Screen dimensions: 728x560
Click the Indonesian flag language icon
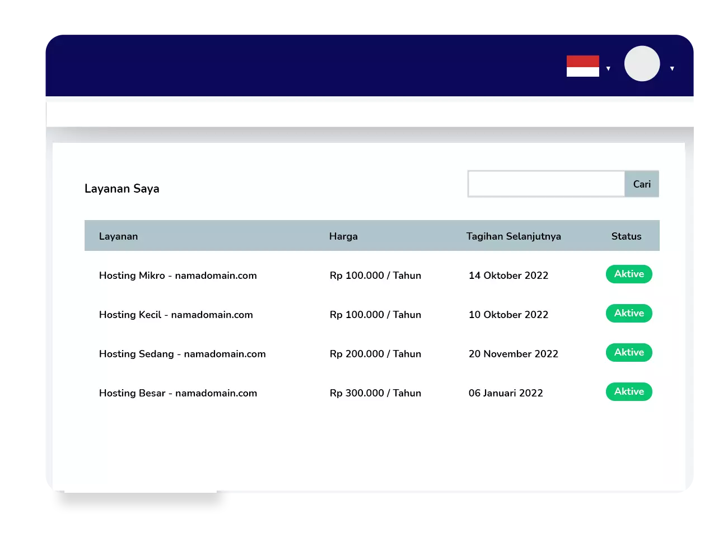pos(582,66)
